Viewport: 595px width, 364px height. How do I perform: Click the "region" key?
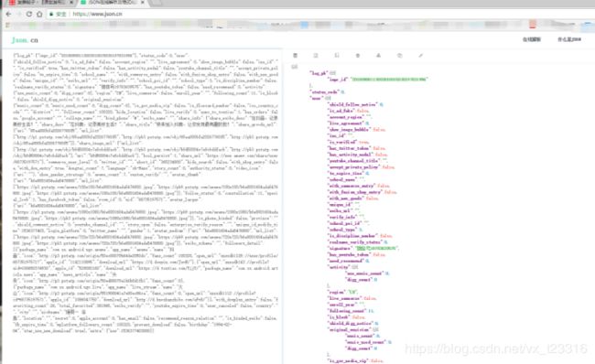pos(337,292)
